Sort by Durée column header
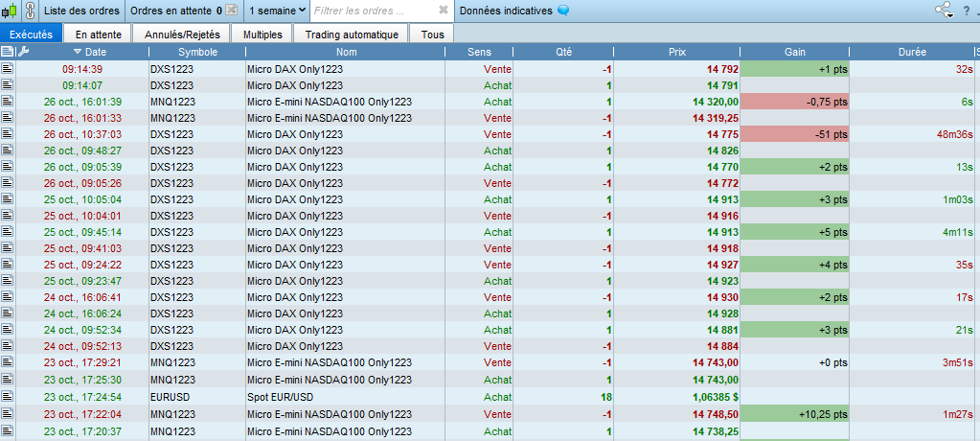The image size is (980, 441). (911, 52)
